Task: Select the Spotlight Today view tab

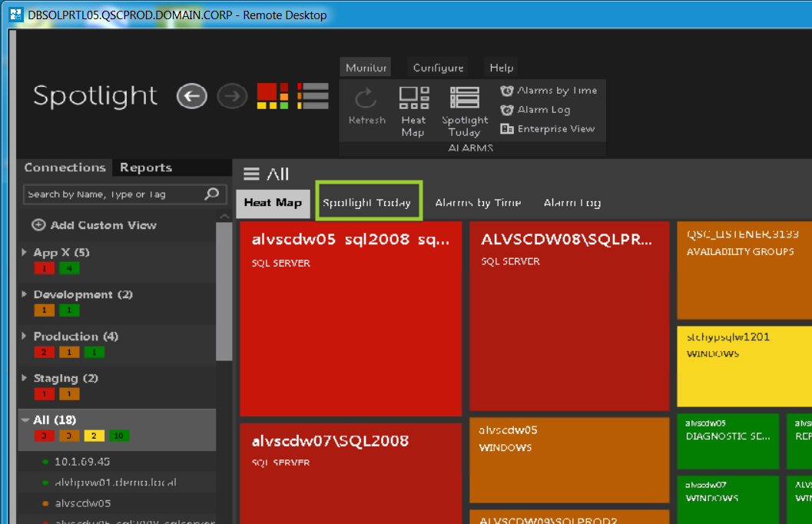Action: click(x=367, y=203)
